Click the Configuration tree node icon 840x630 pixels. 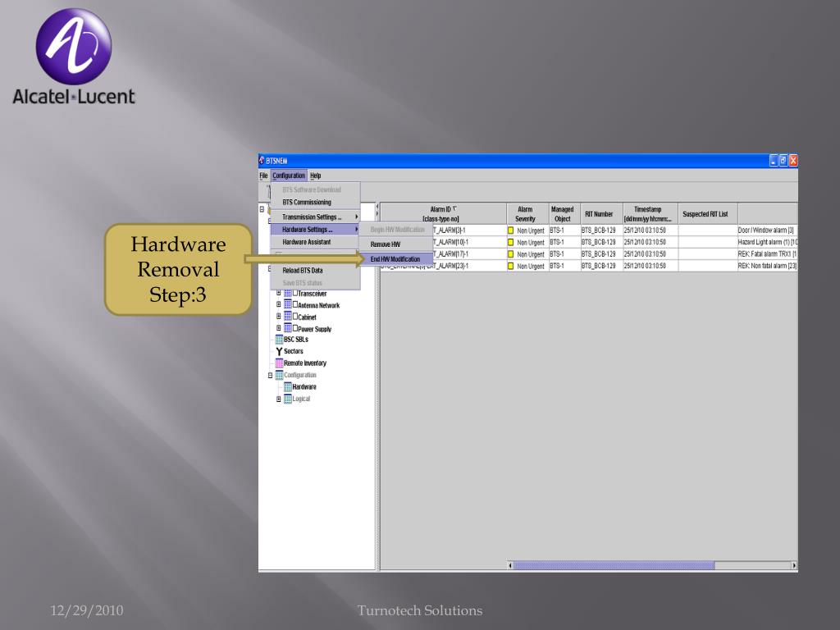point(279,375)
